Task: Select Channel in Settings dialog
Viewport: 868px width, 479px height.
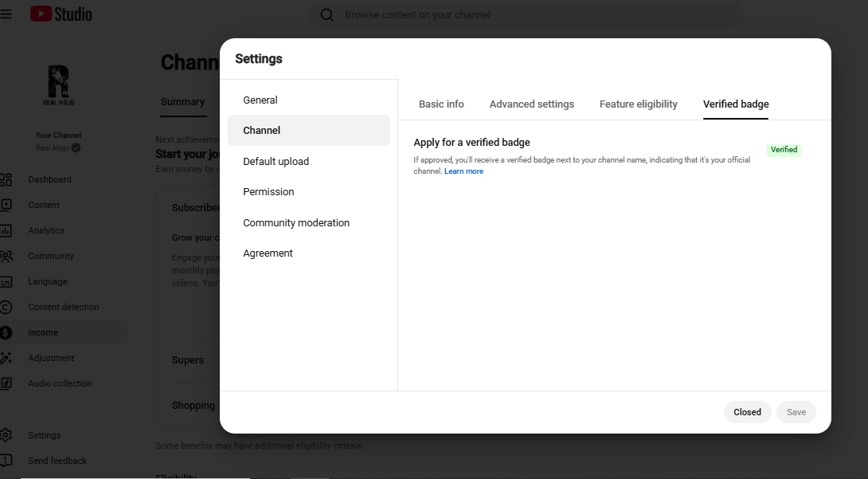Action: (309, 130)
